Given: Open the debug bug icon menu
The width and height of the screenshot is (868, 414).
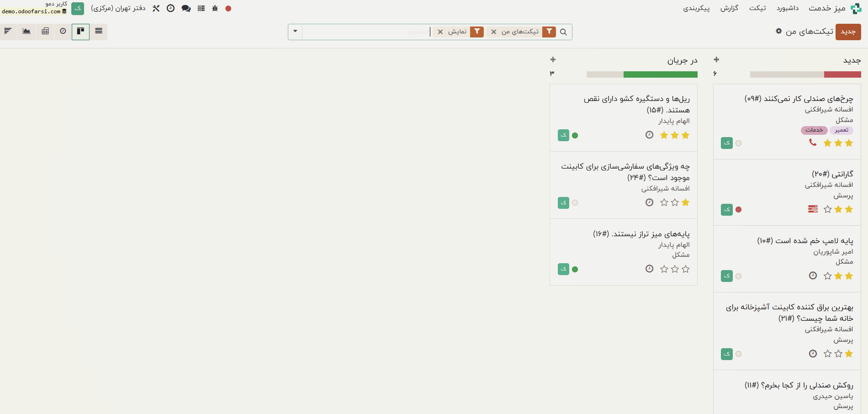Looking at the screenshot, I should coord(215,8).
